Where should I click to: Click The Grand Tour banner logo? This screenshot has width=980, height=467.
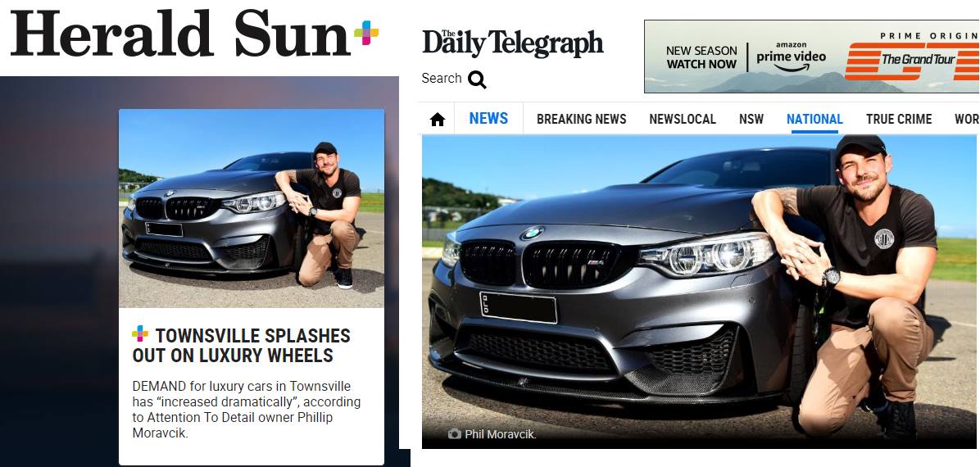pos(912,60)
